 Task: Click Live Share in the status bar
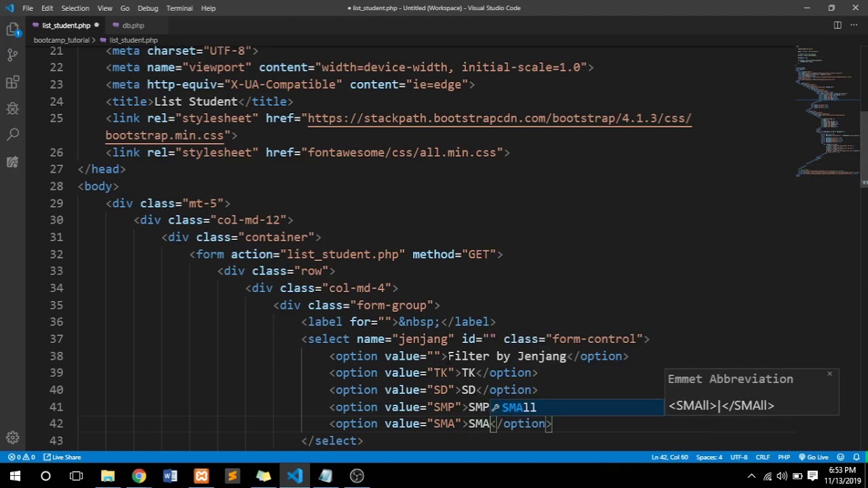click(x=62, y=457)
